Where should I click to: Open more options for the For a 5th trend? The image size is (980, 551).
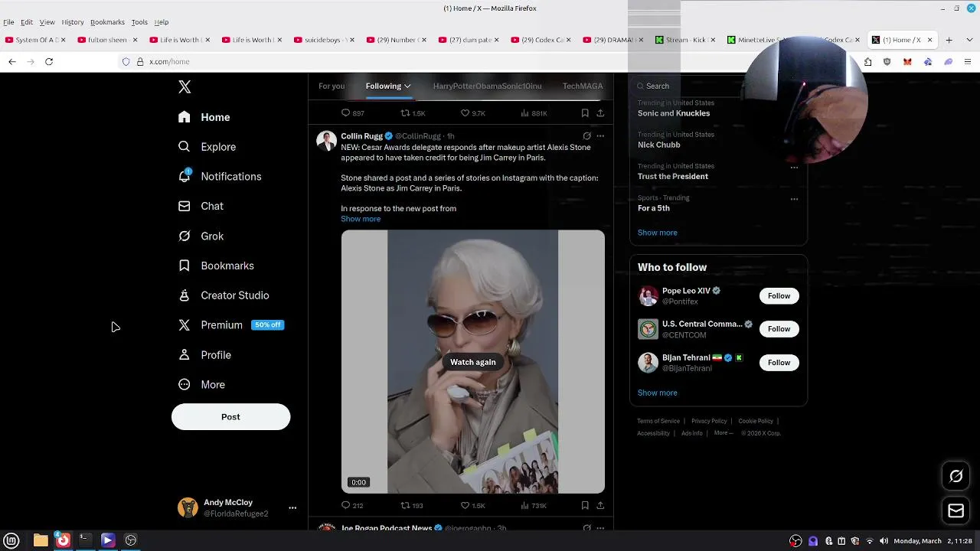coord(794,199)
